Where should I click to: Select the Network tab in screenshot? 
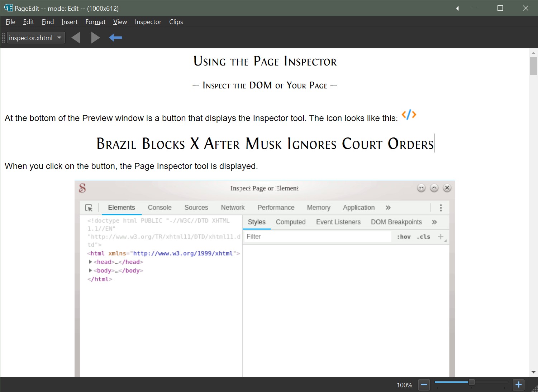233,208
